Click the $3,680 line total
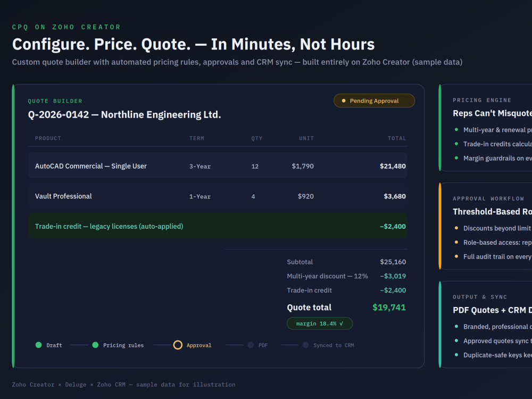 pos(395,196)
